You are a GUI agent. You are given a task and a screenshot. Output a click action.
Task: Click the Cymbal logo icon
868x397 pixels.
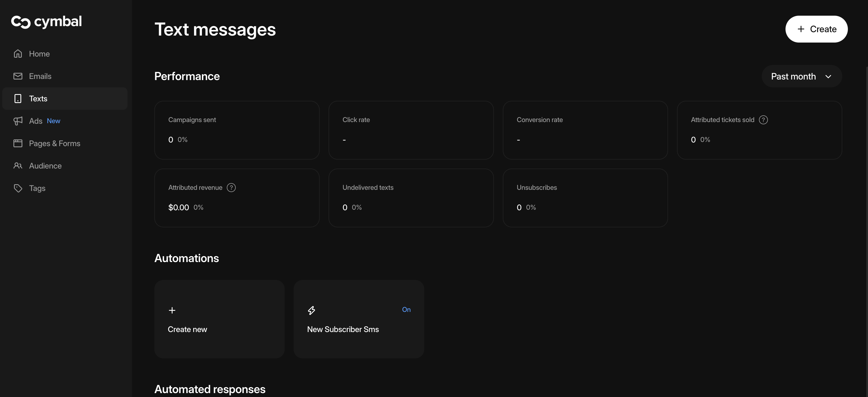point(21,22)
